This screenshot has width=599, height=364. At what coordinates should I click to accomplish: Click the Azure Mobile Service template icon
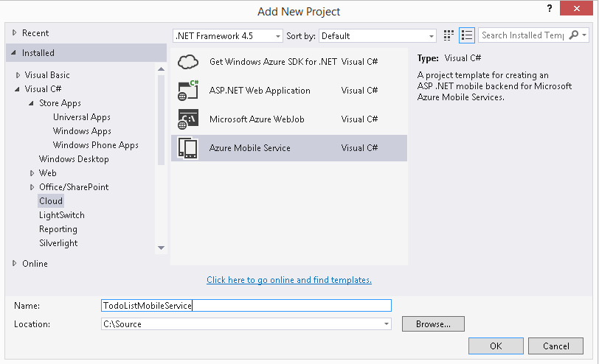point(189,148)
